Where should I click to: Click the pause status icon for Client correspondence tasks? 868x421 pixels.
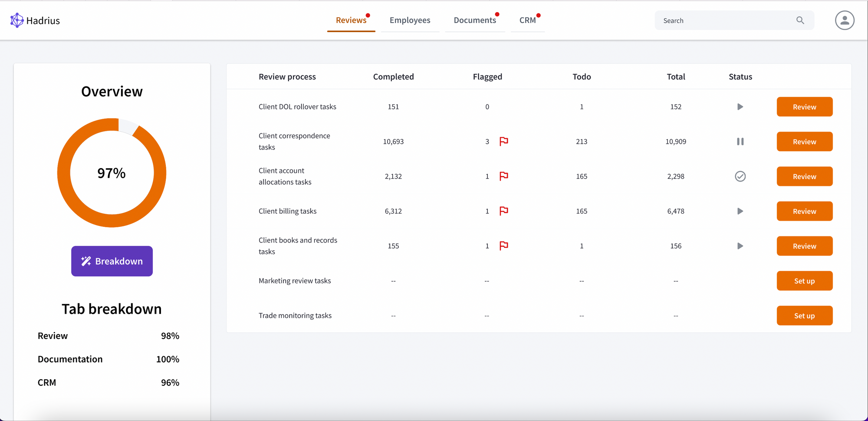click(740, 141)
